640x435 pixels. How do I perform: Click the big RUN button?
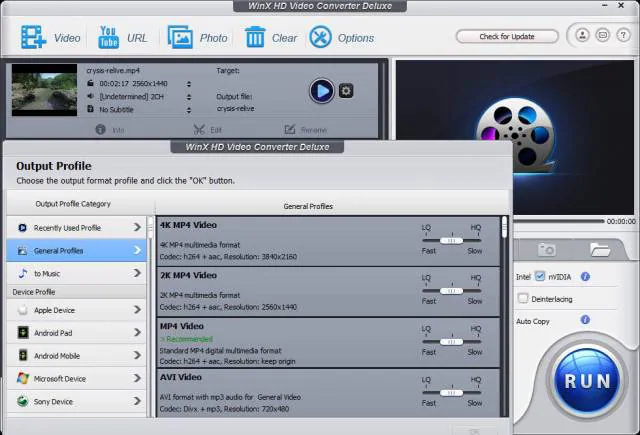pos(587,380)
